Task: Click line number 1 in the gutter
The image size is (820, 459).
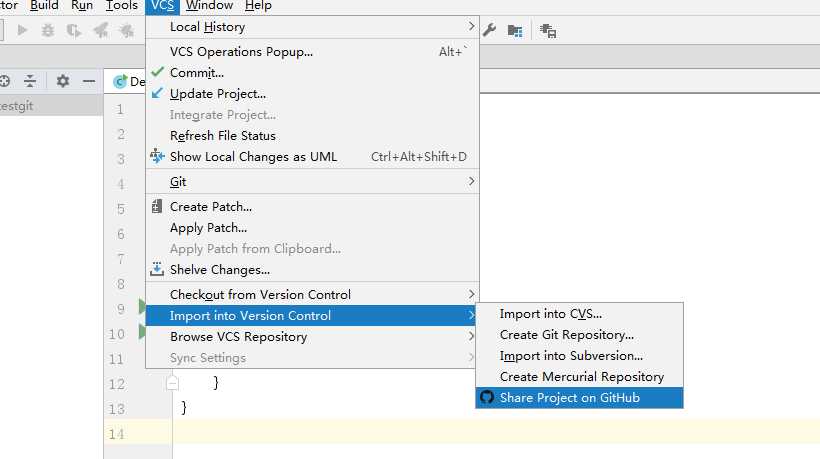Action: [x=120, y=109]
